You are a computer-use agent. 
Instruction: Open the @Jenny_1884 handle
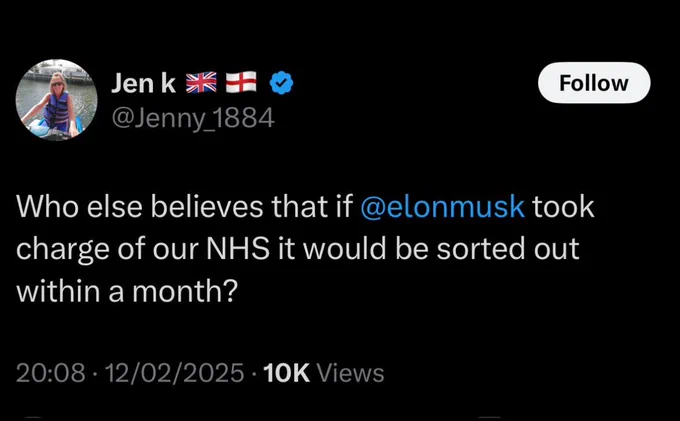click(x=193, y=118)
